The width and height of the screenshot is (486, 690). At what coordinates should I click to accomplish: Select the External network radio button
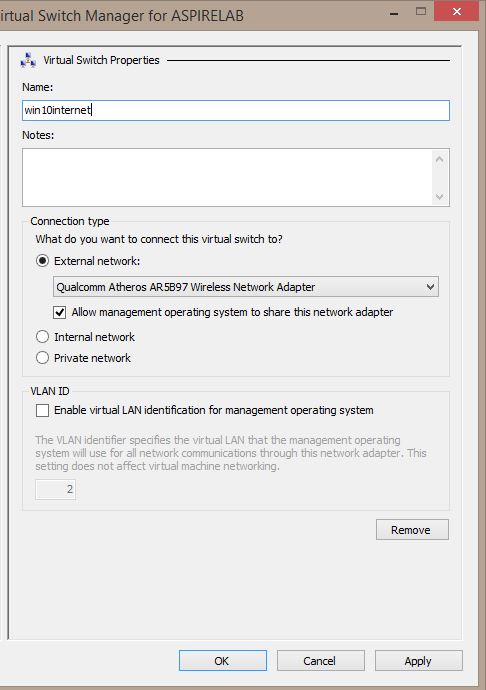pos(42,261)
